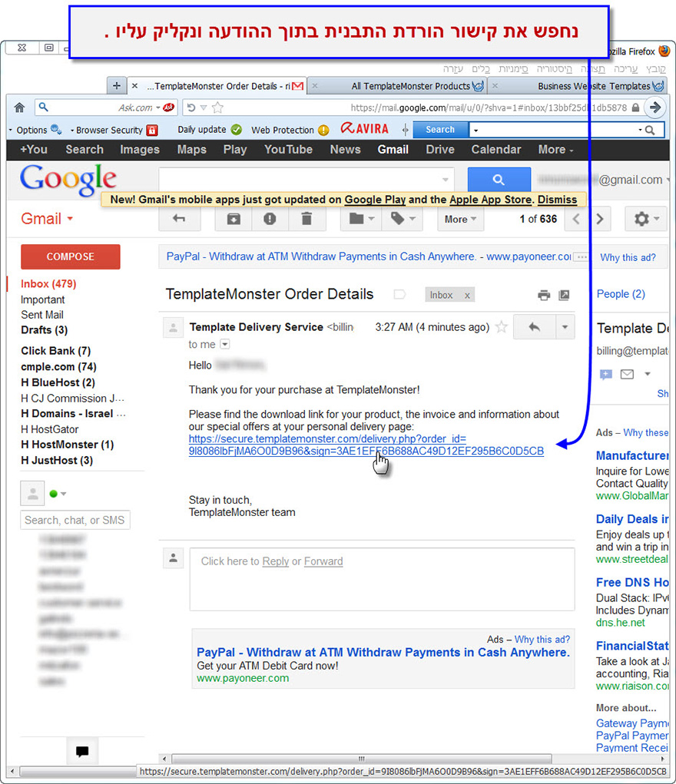The height and width of the screenshot is (784, 676).
Task: Open the chat status dropdown beside green dot
Action: [x=64, y=494]
